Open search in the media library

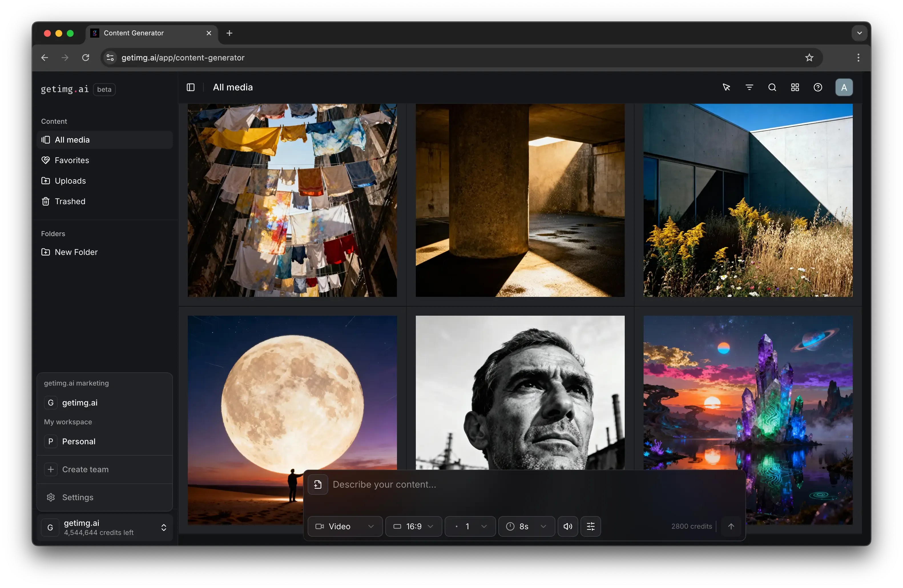[x=772, y=87]
